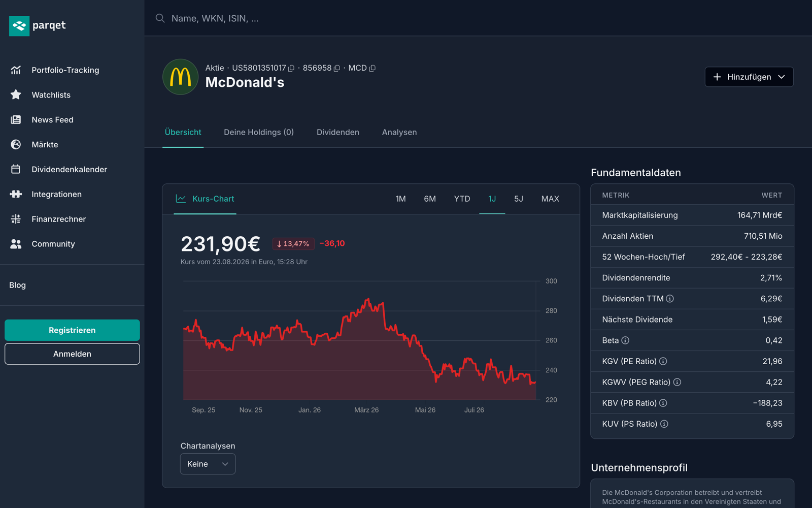Click the -36,10 absolute change value
The height and width of the screenshot is (508, 812).
tap(332, 243)
